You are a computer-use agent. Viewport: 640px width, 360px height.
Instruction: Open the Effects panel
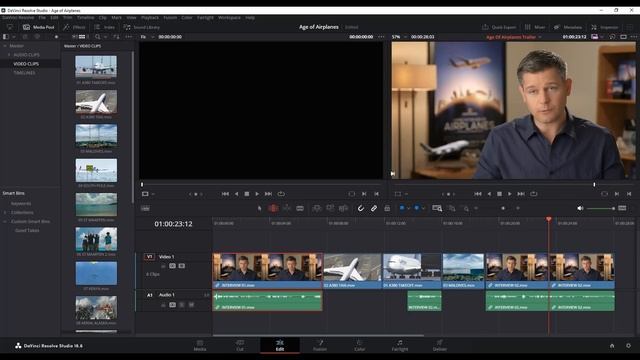tap(74, 27)
